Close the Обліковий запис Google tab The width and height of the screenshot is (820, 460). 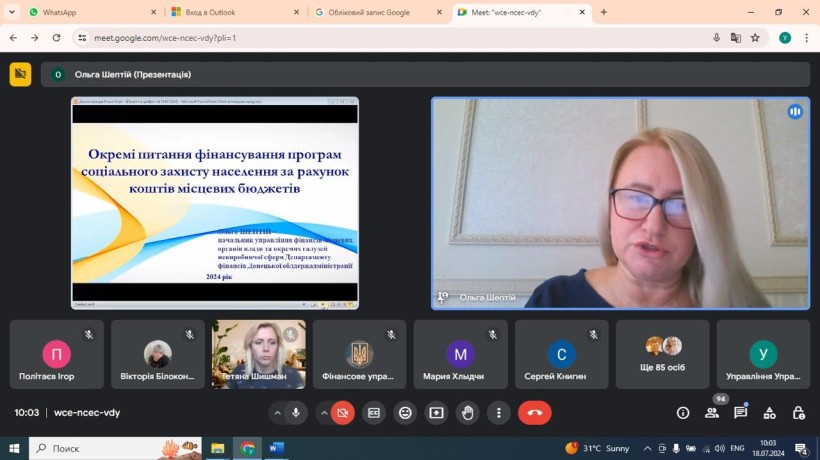[x=439, y=12]
